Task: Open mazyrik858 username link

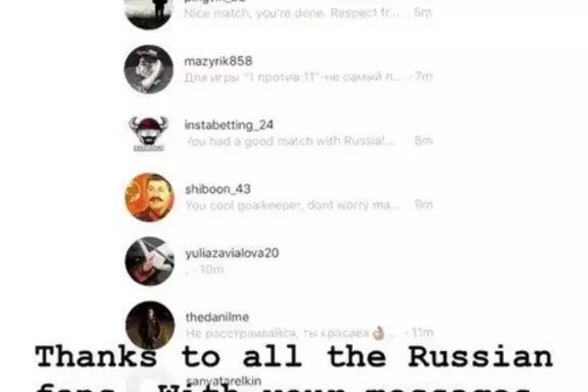Action: [219, 61]
